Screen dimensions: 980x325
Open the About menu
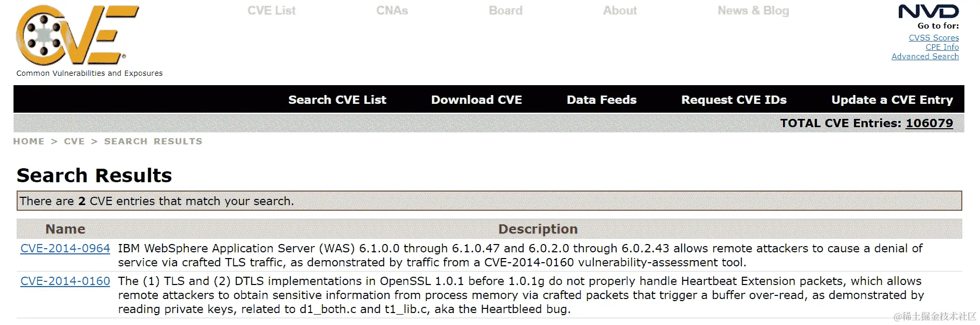(620, 10)
